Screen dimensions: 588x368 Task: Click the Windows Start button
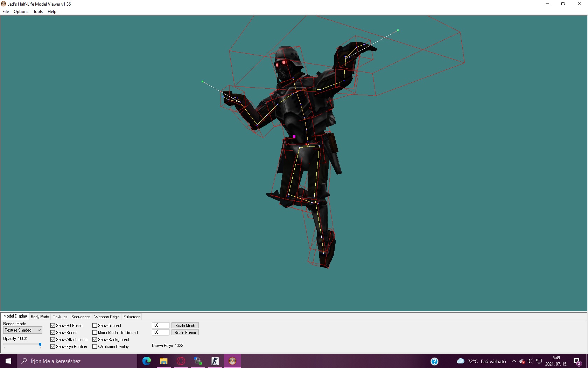tap(8, 361)
